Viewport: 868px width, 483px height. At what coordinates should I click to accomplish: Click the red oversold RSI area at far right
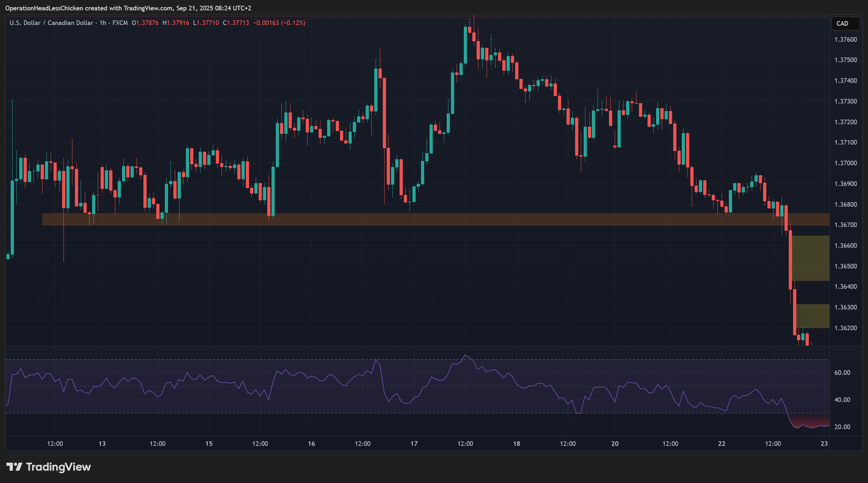click(810, 421)
